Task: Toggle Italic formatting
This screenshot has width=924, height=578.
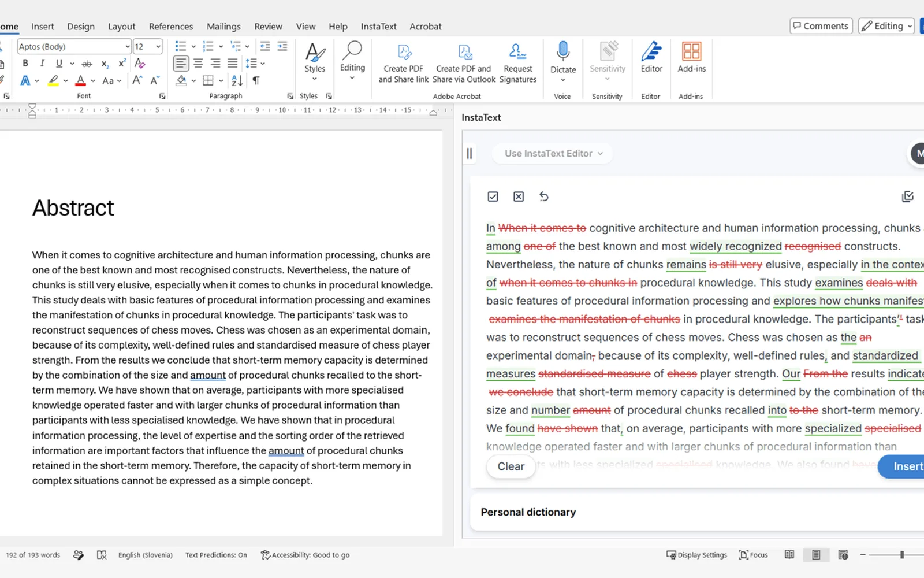Action: [42, 63]
